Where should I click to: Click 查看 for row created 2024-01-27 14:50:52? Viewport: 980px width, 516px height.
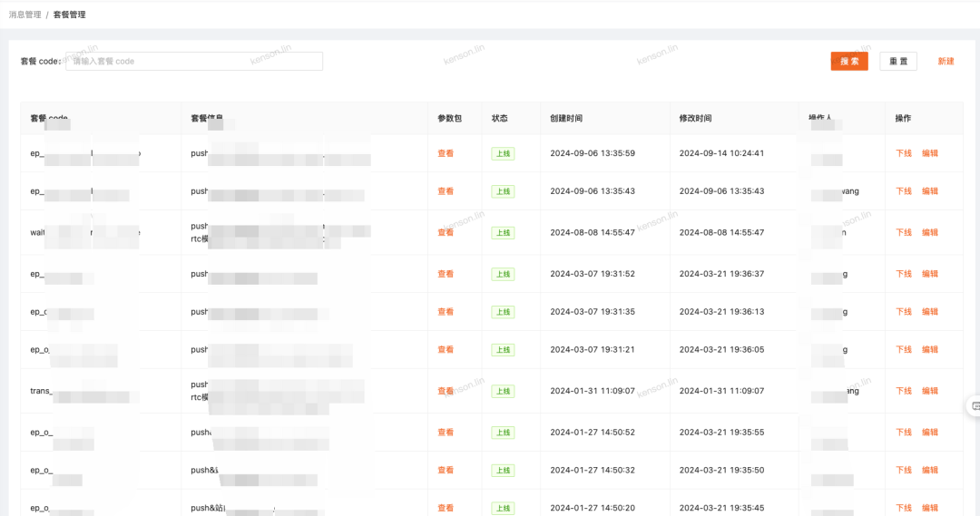(446, 433)
